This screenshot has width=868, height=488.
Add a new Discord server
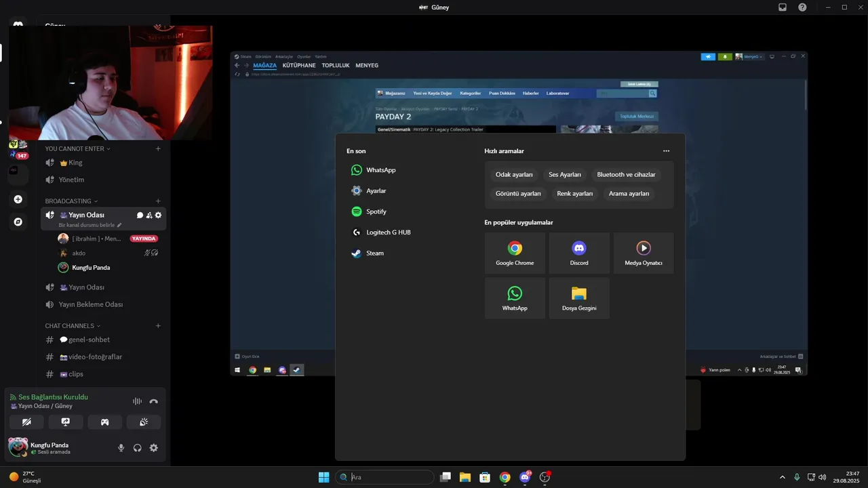18,199
